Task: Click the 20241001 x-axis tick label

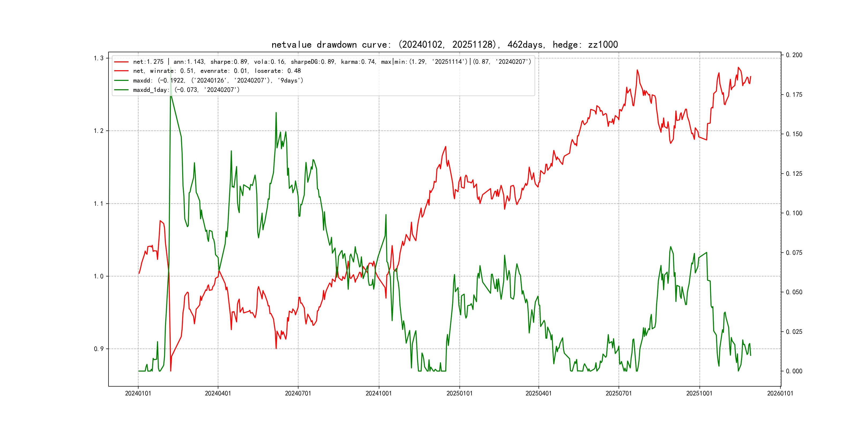Action: click(x=379, y=393)
